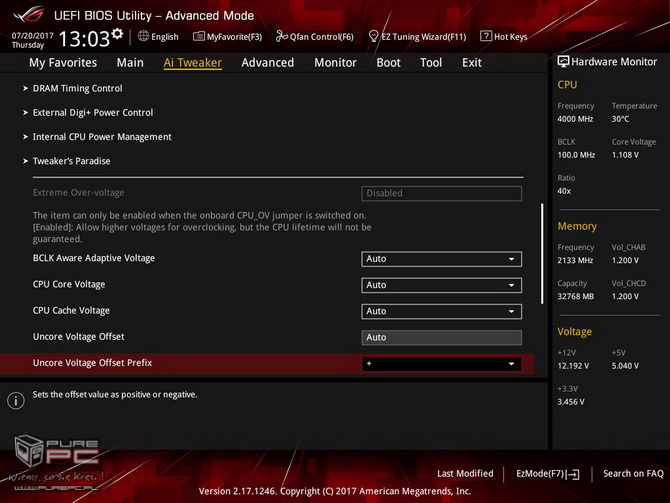
Task: Go to the Advanced tab
Action: point(267,63)
